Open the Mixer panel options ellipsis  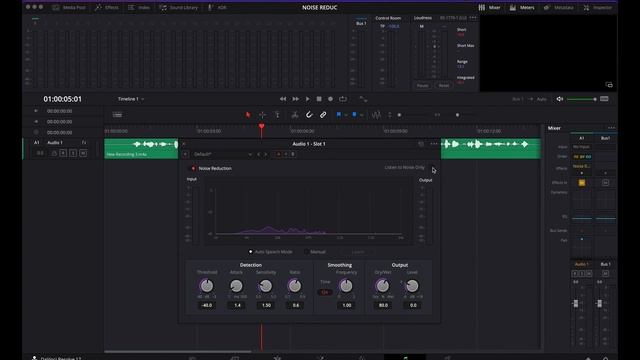611,128
